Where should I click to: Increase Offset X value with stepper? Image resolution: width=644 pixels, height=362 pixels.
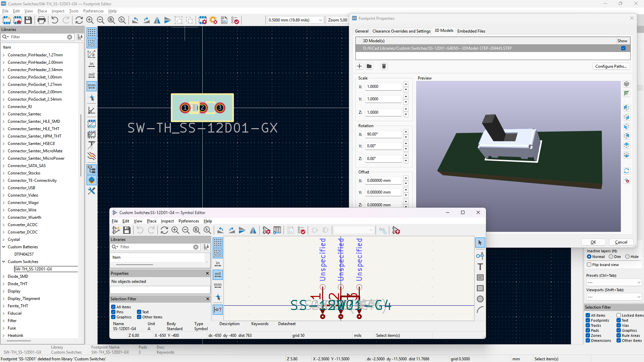[x=406, y=178]
